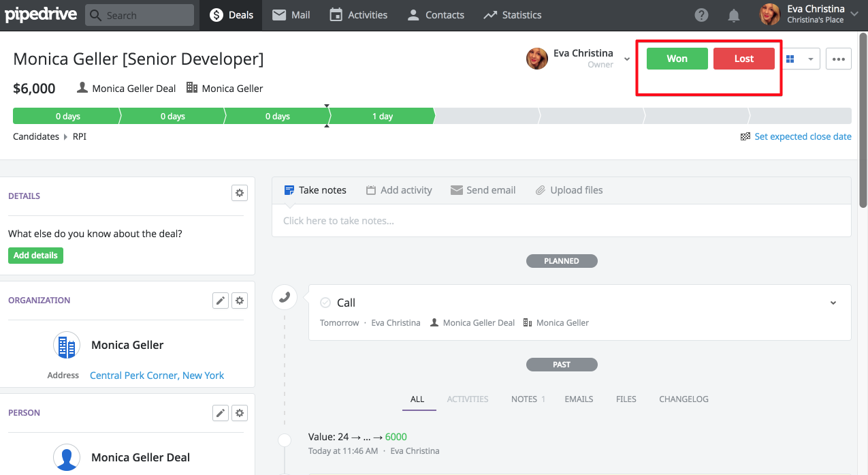Show the ALL history filter
The image size is (868, 475).
coord(417,399)
